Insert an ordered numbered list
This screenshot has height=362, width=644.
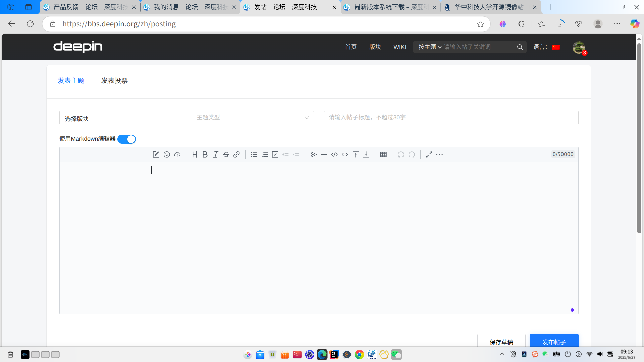point(265,154)
